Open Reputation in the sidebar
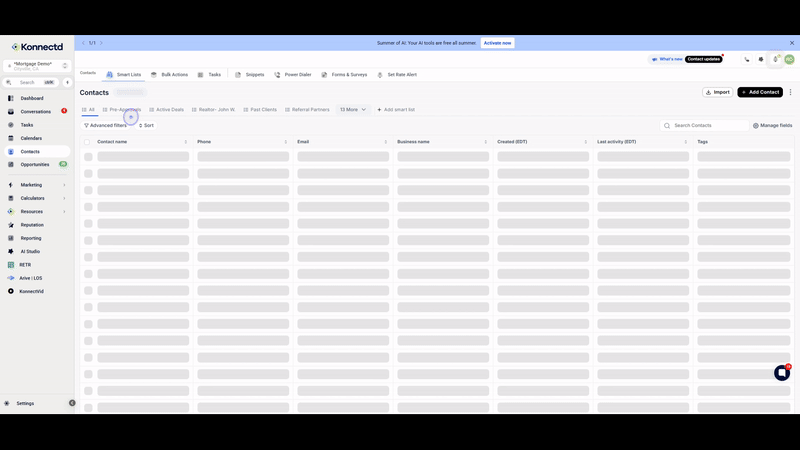The width and height of the screenshot is (800, 450). pos(32,225)
